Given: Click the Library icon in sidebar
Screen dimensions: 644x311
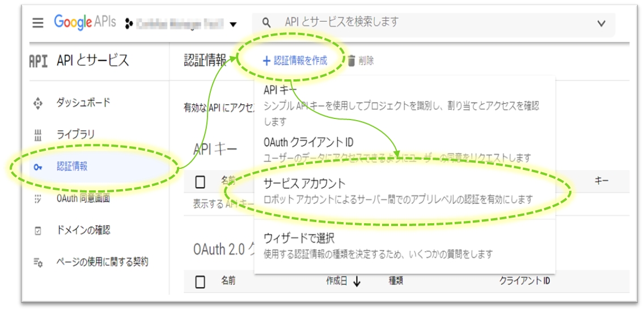Looking at the screenshot, I should (38, 135).
